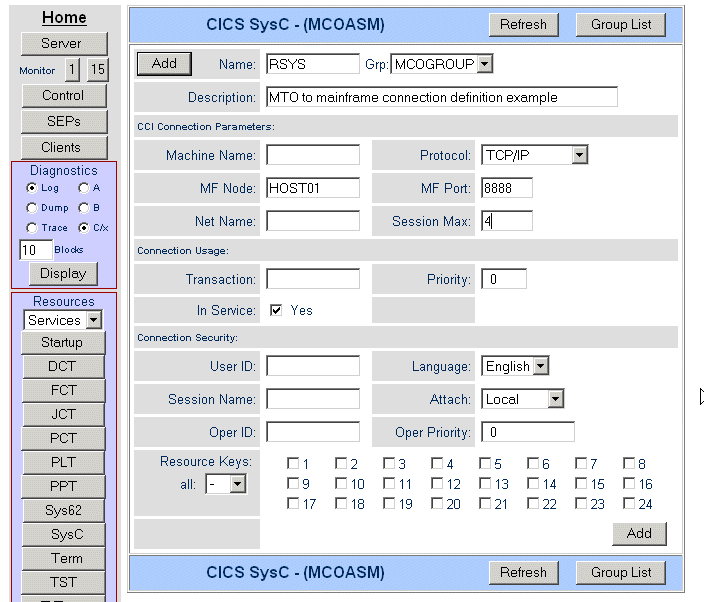Click the Display diagnostics button
The width and height of the screenshot is (704, 602).
pos(63,273)
